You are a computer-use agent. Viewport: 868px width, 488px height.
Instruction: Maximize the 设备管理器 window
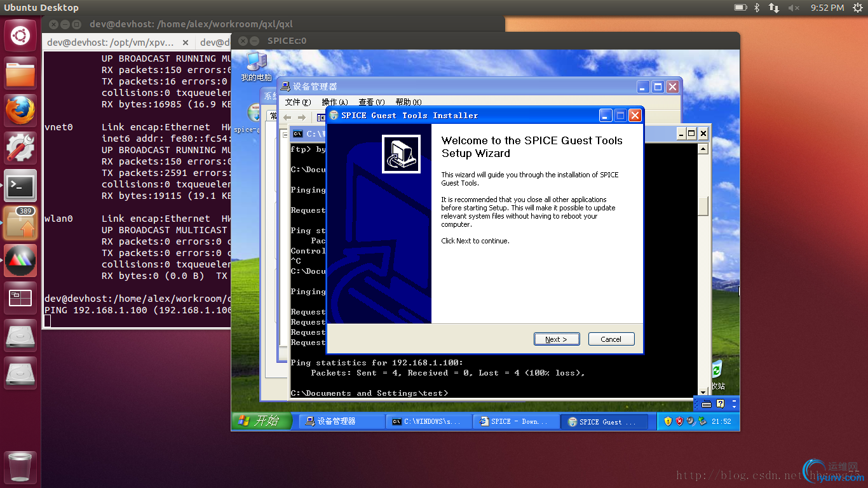[658, 86]
